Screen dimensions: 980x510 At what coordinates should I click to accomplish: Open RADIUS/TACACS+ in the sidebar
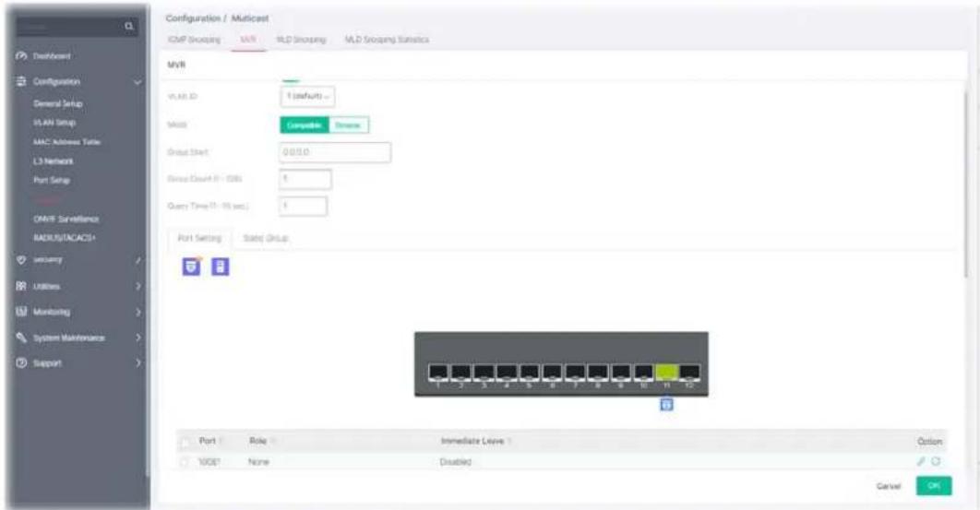click(x=65, y=238)
